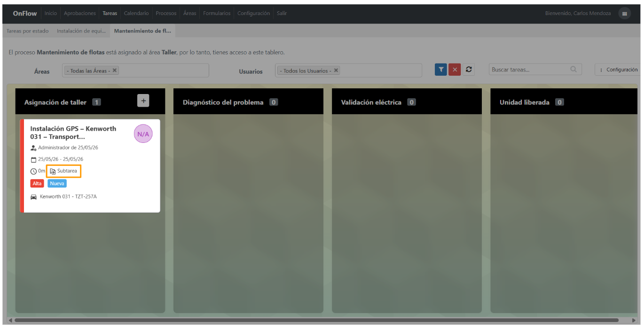Refresh the board with the reload icon
The image size is (644, 330).
point(469,70)
